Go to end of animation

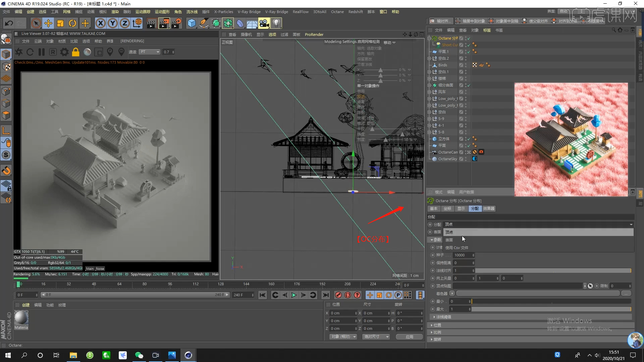pos(325,295)
